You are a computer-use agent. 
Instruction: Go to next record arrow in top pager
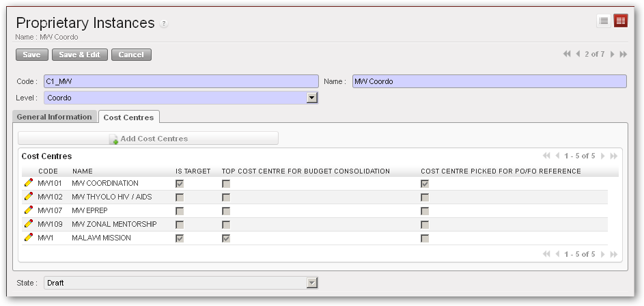613,54
